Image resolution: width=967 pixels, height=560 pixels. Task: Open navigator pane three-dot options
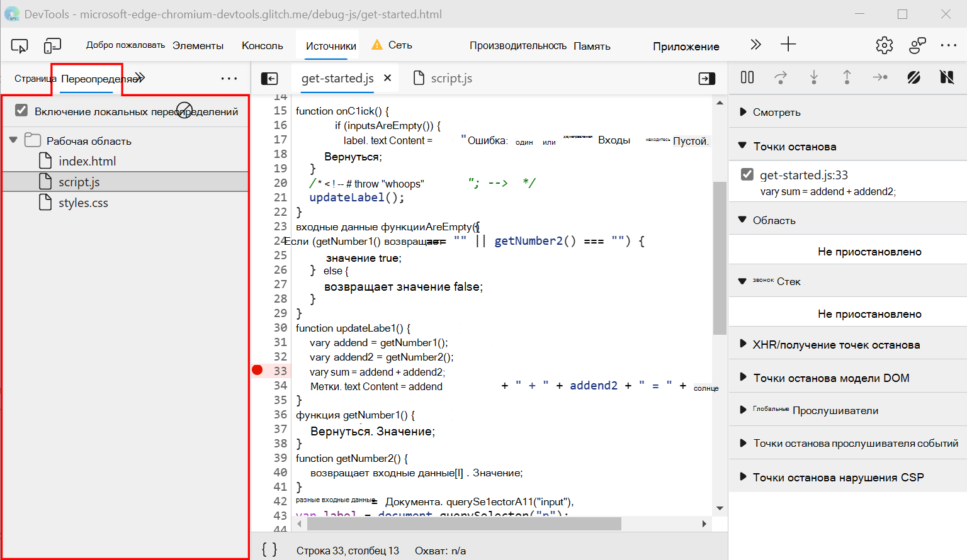pos(229,79)
